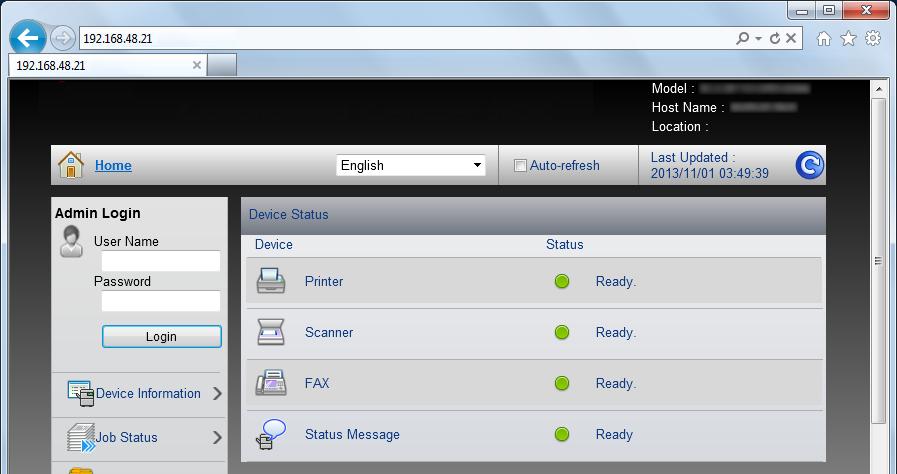Minimize the browser window

pos(803,10)
